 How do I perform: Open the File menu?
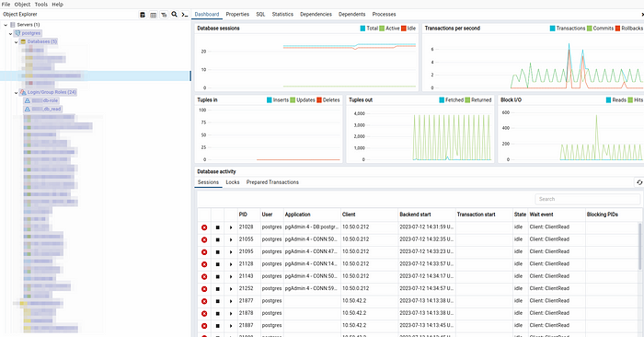click(x=6, y=4)
